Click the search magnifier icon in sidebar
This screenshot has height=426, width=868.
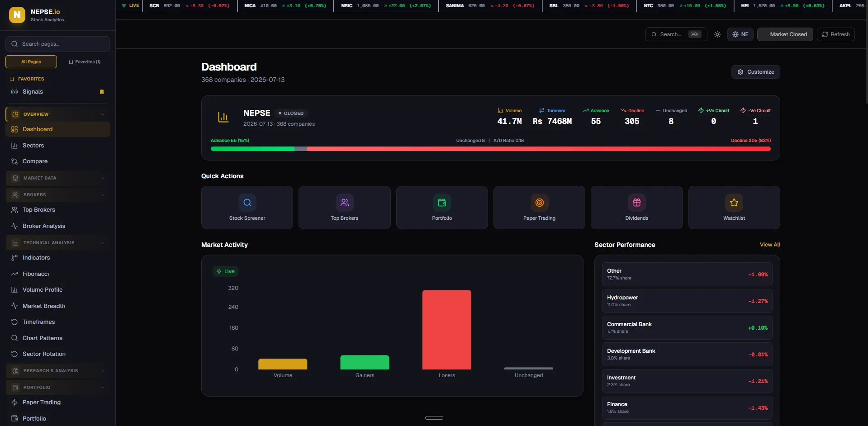tap(14, 44)
